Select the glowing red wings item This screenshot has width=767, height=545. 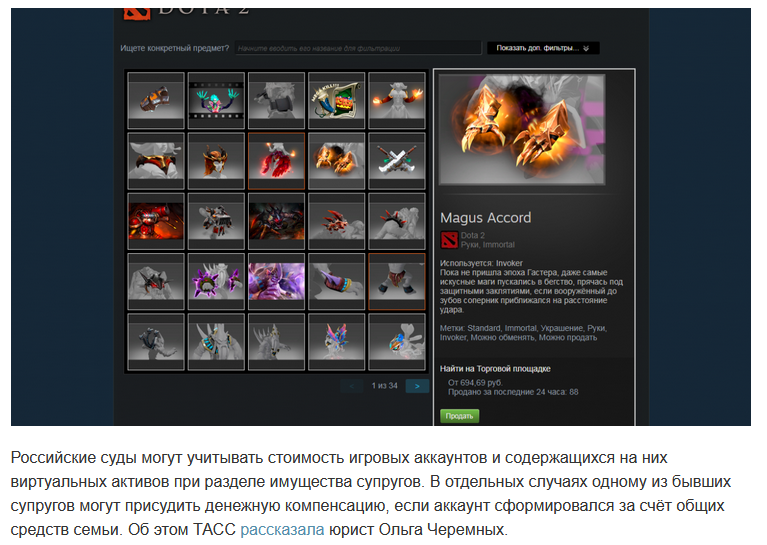click(276, 161)
